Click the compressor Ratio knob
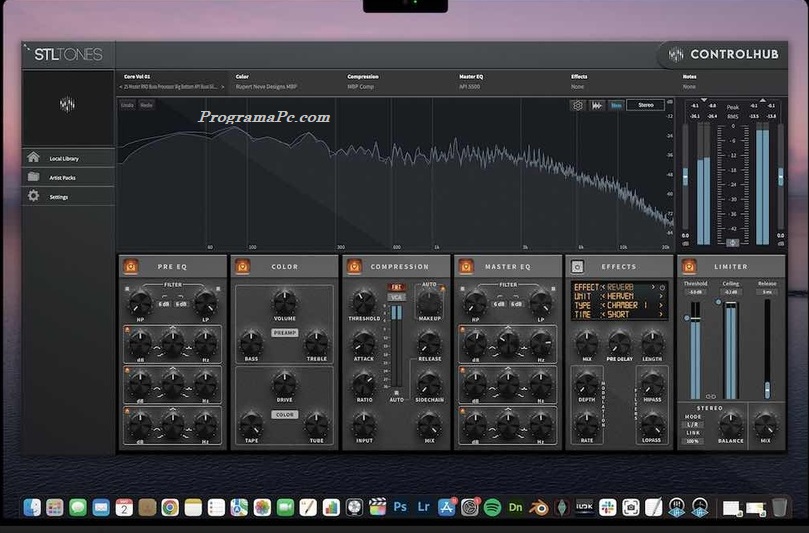 pyautogui.click(x=364, y=384)
